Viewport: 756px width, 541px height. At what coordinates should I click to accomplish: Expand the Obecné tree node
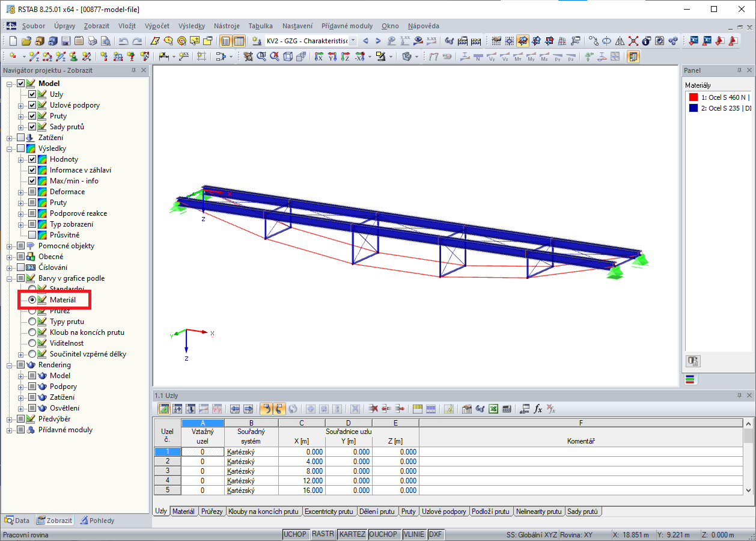click(x=10, y=257)
